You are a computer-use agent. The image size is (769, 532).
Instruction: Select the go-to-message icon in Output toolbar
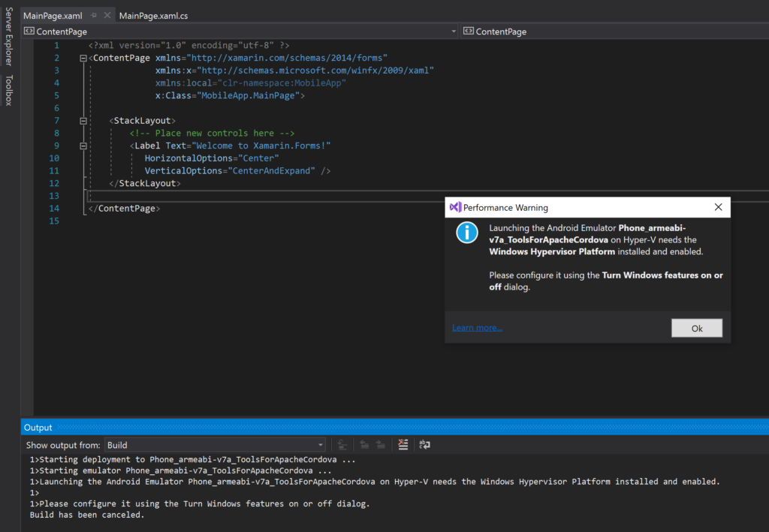click(342, 444)
